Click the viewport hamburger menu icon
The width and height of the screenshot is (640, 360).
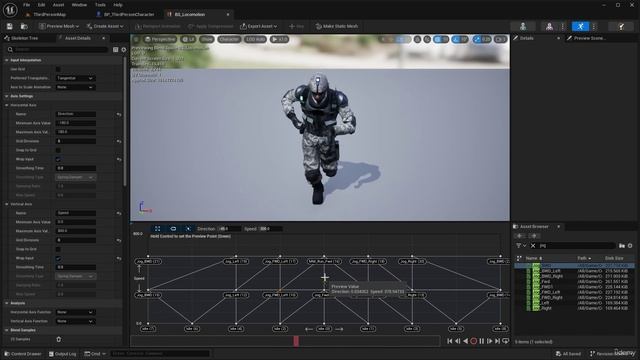(136, 40)
